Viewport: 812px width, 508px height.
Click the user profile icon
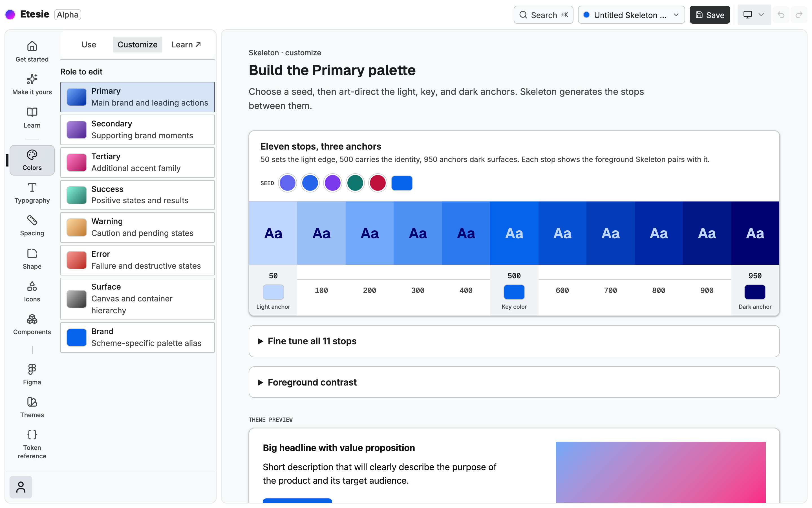click(x=21, y=487)
